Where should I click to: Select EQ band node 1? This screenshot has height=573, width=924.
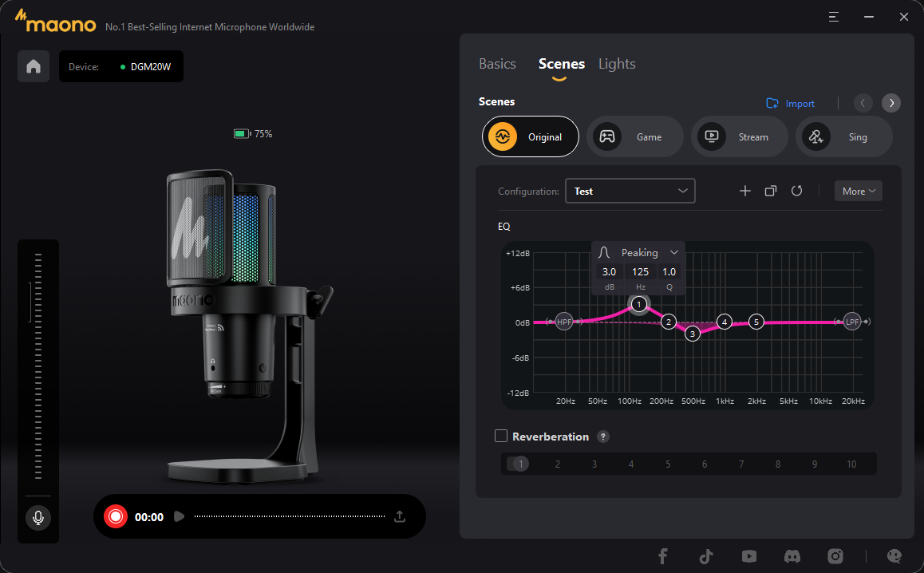coord(639,304)
